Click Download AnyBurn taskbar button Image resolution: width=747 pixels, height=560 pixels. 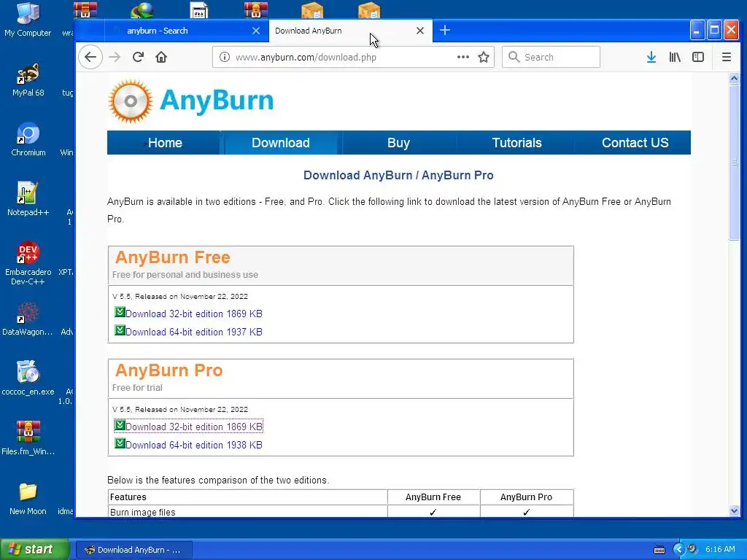point(134,550)
